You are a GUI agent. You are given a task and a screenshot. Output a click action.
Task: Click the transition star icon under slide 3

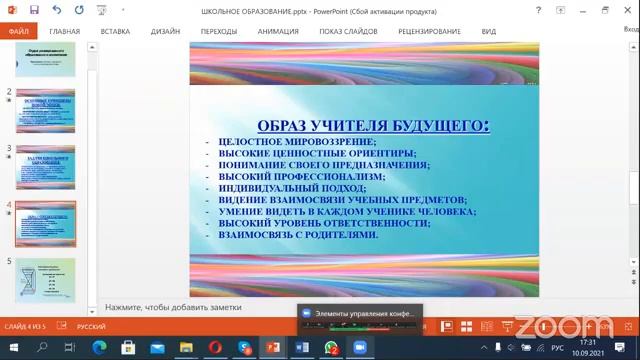pos(9,157)
